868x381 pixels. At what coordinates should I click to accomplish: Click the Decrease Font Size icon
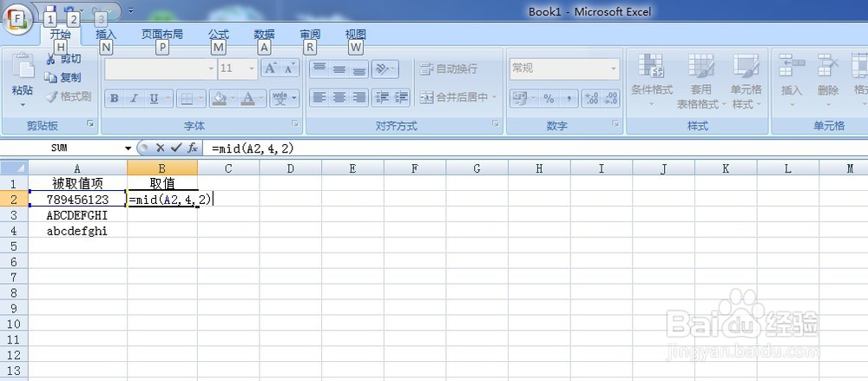(289, 68)
